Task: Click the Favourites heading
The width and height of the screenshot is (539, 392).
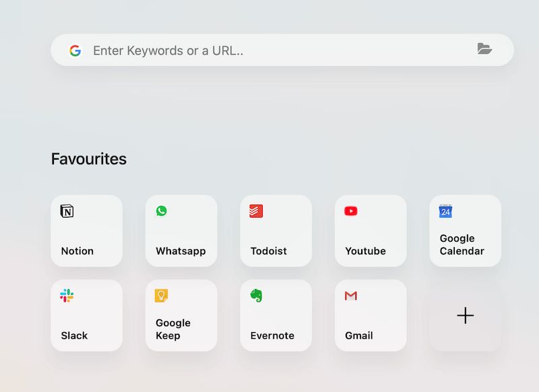Action: tap(88, 159)
